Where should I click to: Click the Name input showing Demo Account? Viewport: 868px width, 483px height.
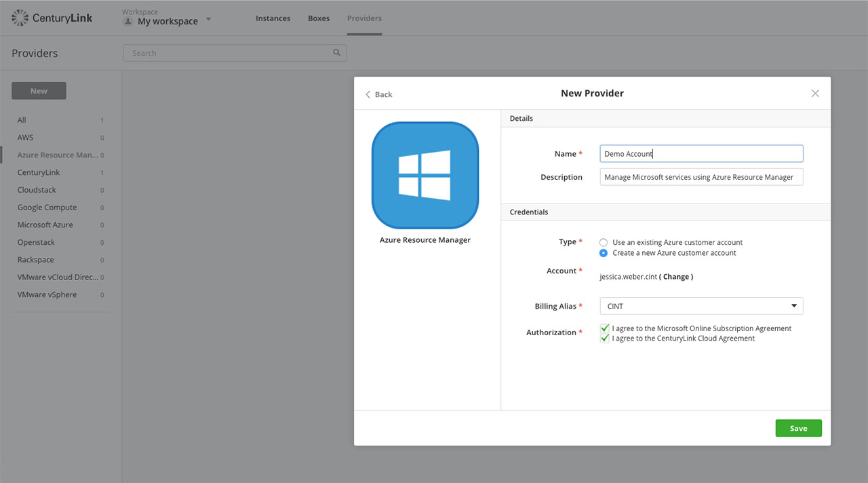(701, 153)
